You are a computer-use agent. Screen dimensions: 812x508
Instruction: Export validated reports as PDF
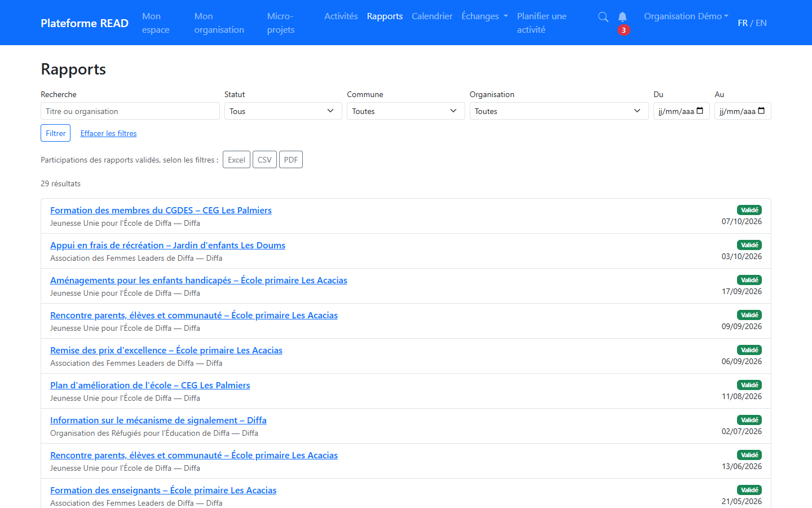point(291,160)
